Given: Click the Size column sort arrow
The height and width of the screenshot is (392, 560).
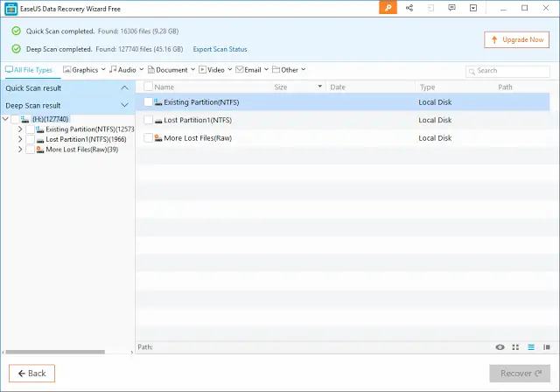Looking at the screenshot, I should coord(320,87).
